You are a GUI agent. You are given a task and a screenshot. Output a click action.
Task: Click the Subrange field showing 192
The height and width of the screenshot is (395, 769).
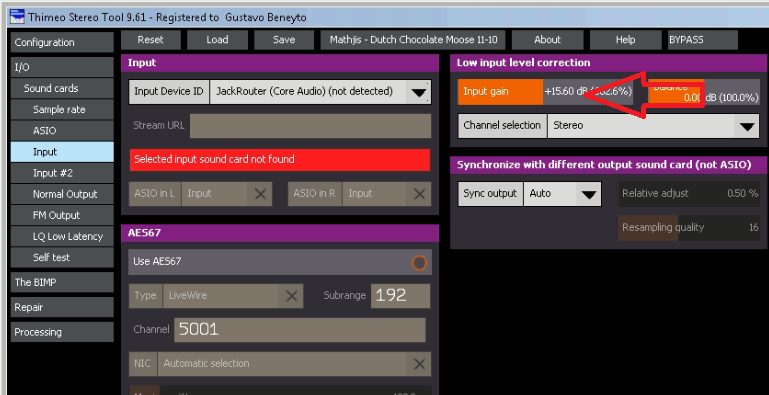pos(400,296)
